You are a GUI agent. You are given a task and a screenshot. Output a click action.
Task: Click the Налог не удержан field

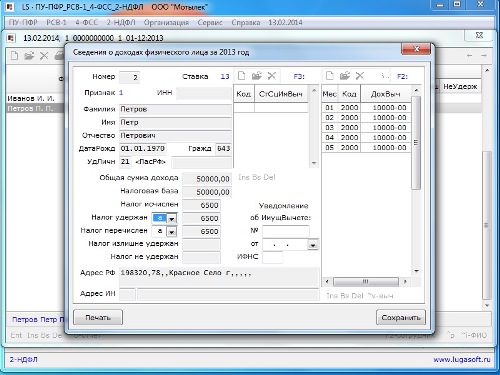tap(201, 257)
